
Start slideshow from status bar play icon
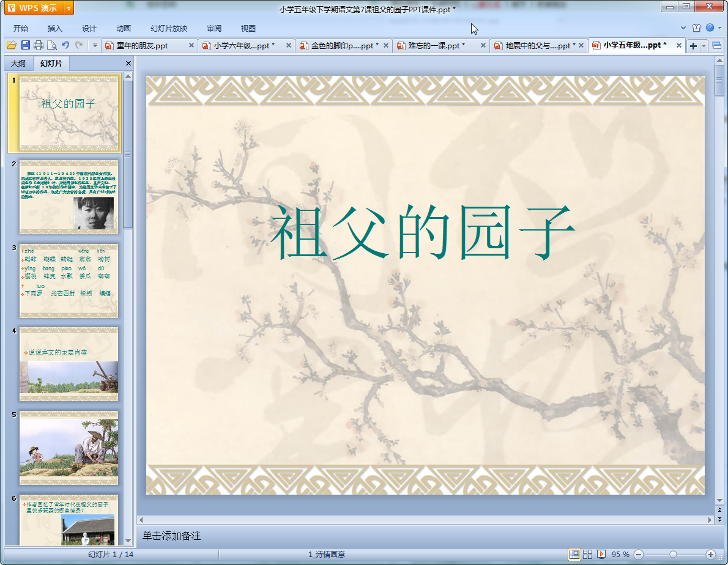point(601,555)
